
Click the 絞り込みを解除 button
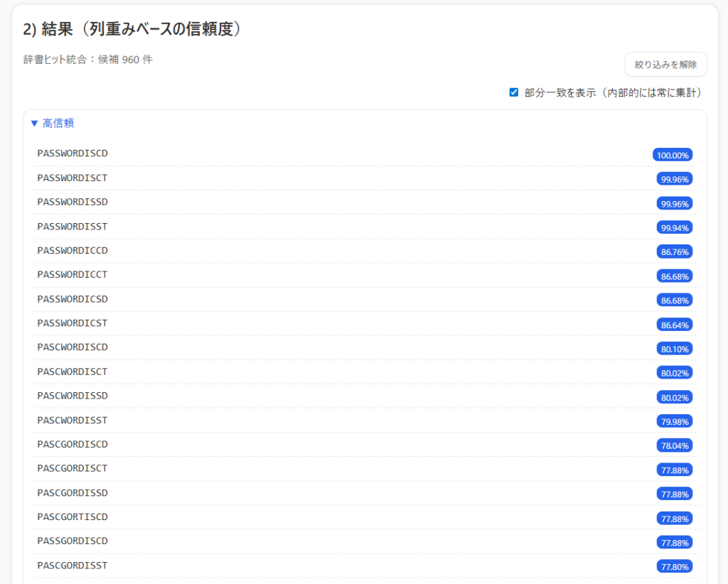pyautogui.click(x=665, y=64)
